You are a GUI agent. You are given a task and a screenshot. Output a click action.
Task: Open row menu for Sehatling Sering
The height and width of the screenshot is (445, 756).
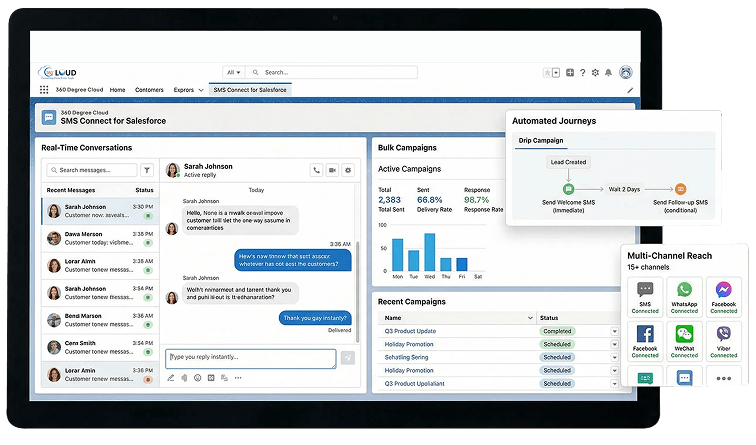coord(615,357)
